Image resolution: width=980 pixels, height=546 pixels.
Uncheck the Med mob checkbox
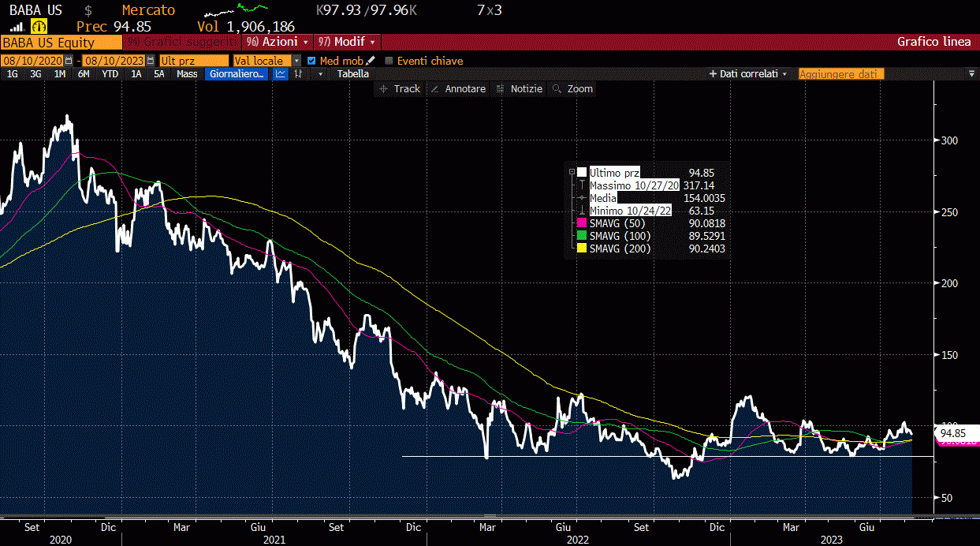(x=311, y=61)
